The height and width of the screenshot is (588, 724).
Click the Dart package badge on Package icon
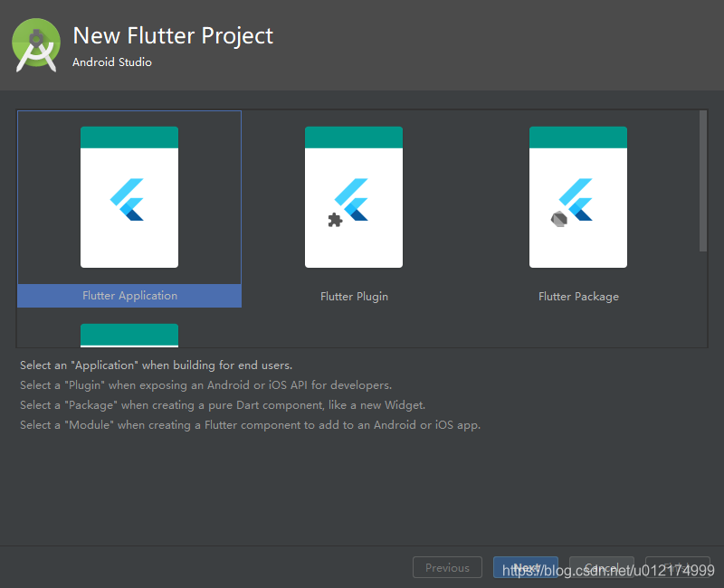(558, 219)
